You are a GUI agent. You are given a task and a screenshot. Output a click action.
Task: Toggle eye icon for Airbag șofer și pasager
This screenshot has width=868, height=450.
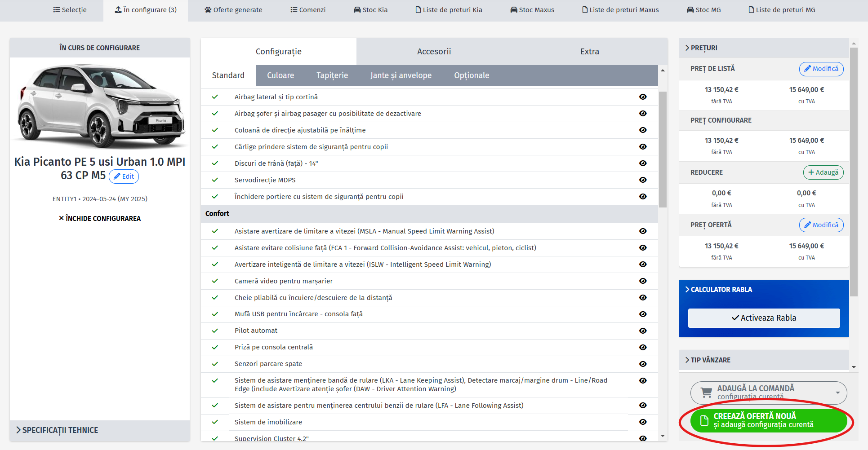643,114
